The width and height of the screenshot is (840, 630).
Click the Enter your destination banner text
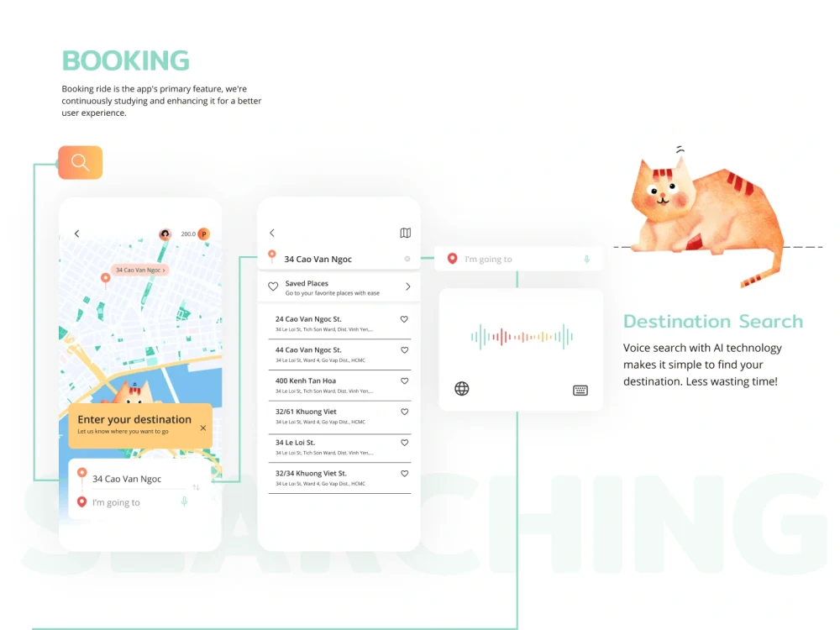(134, 419)
